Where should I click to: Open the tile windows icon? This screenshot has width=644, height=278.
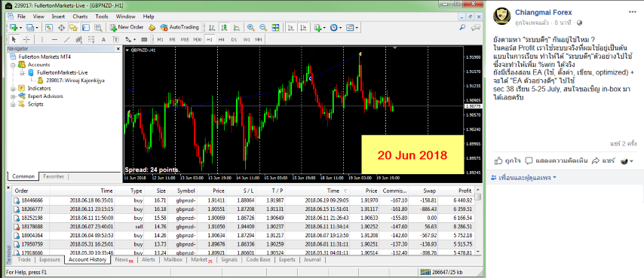[x=275, y=27]
